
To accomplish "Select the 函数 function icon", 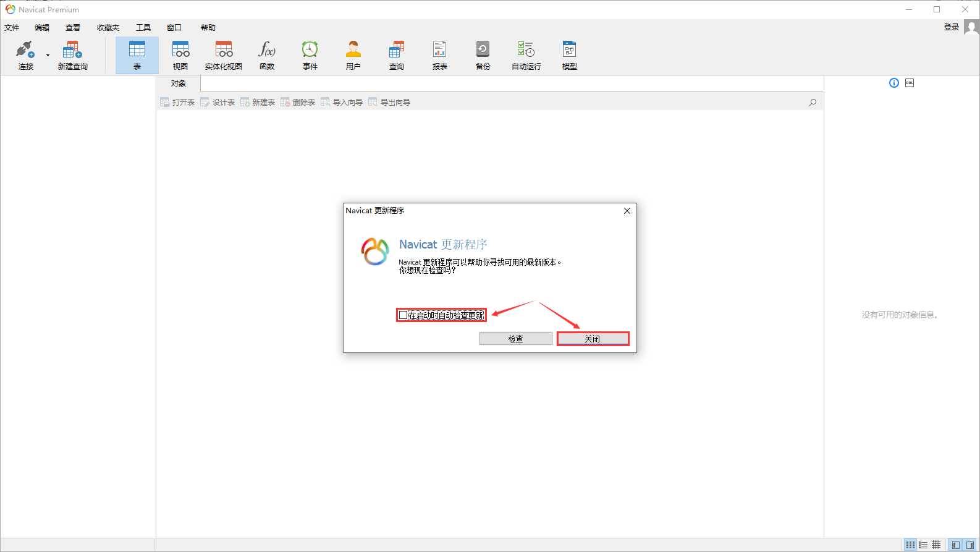I will (x=267, y=55).
